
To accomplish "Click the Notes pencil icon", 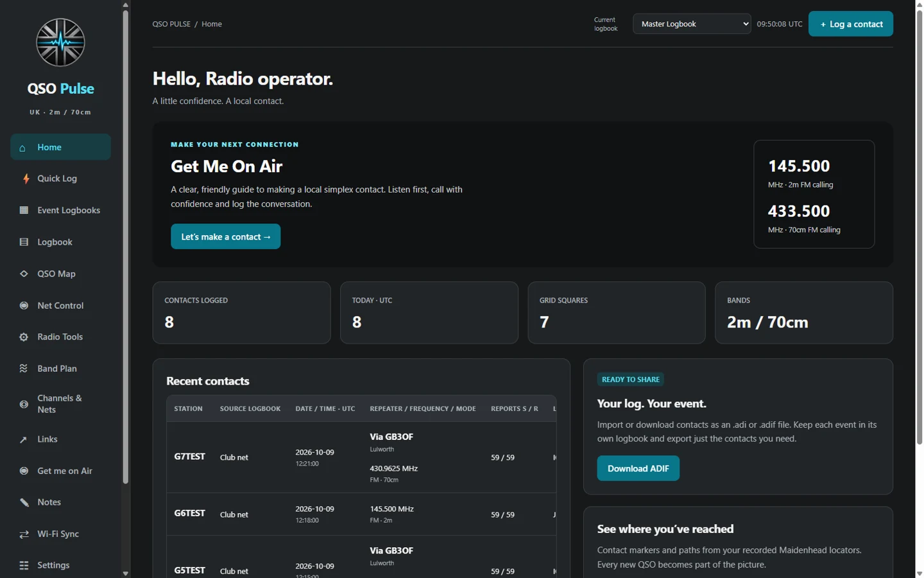I will tap(24, 502).
